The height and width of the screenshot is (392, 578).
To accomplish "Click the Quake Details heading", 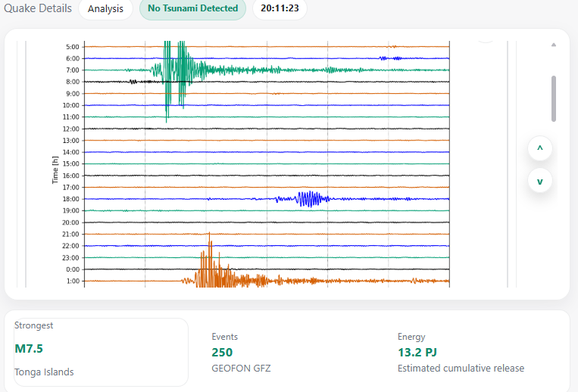I will click(38, 9).
